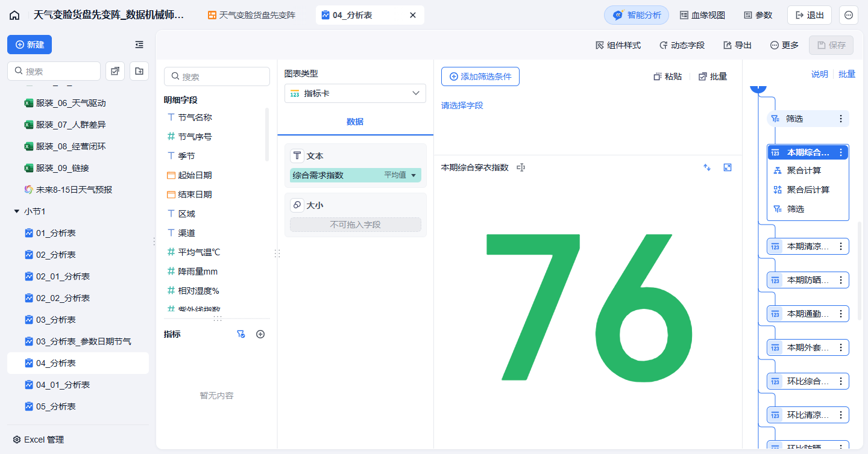Open 血缘视图 lineage view
Viewport: 868px width, 454px height.
click(702, 15)
